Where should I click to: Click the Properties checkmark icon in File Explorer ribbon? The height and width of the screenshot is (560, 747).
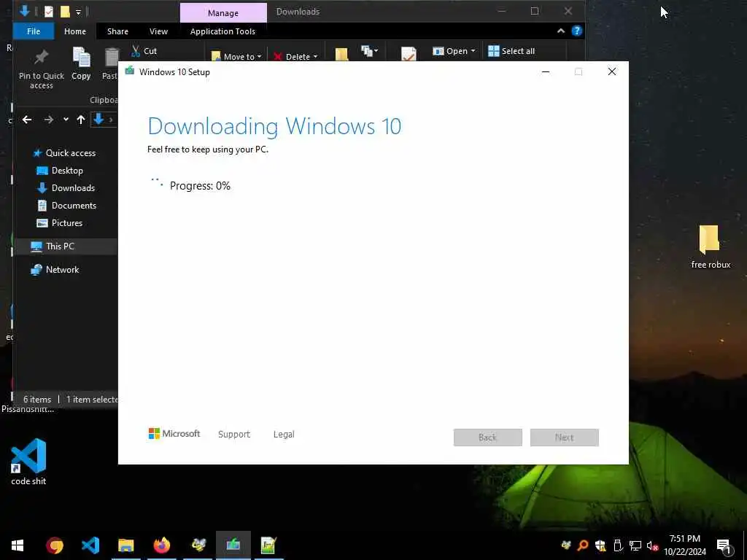(409, 54)
